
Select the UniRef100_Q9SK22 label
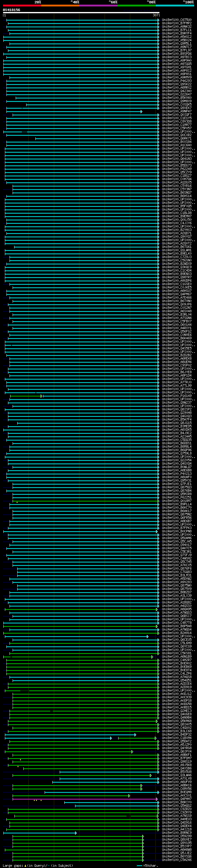[177, 84]
